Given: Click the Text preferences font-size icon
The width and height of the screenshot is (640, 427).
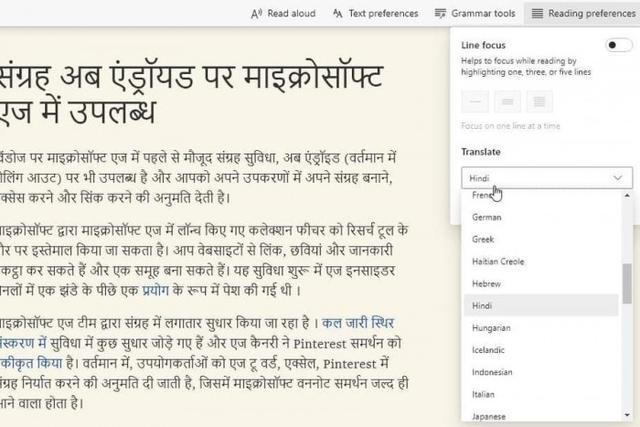Looking at the screenshot, I should [338, 14].
